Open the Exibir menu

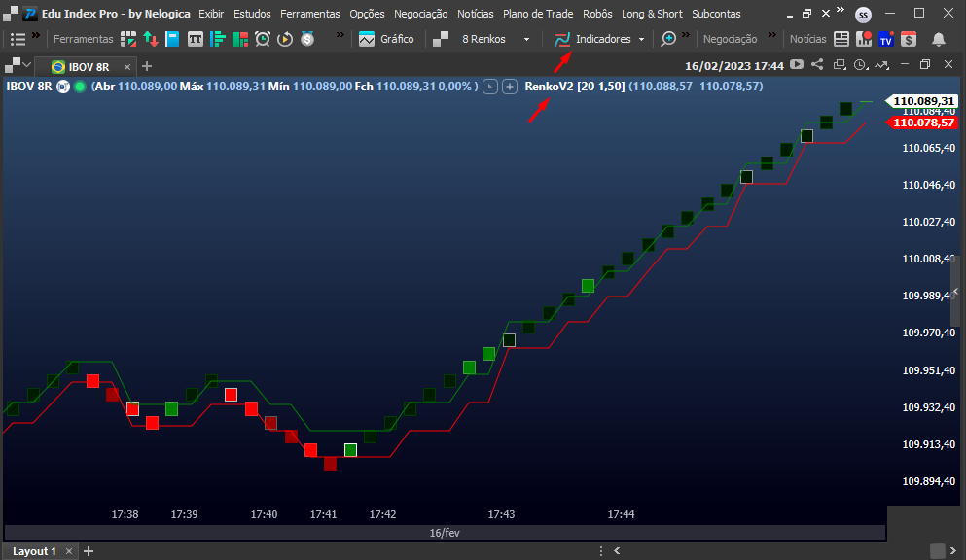[x=211, y=14]
